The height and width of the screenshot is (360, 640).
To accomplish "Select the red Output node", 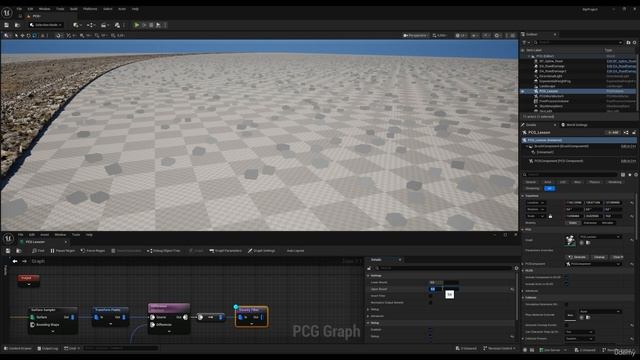I will (29, 280).
